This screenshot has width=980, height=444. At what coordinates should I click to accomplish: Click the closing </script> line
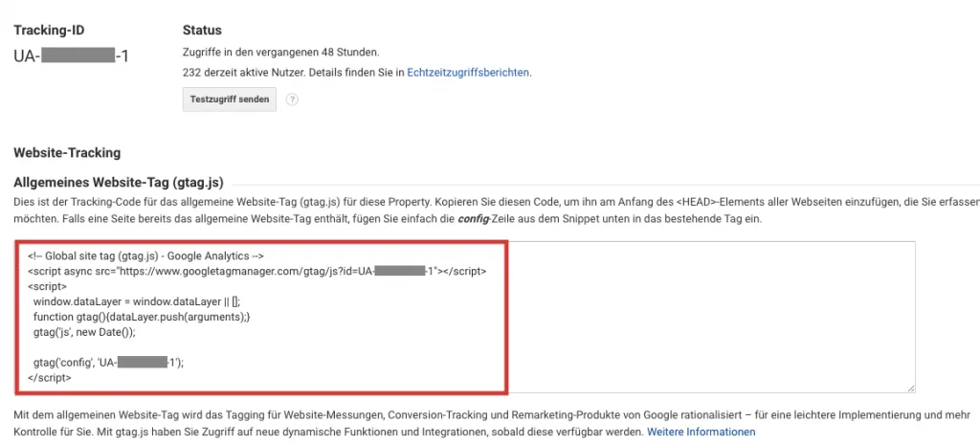point(50,378)
